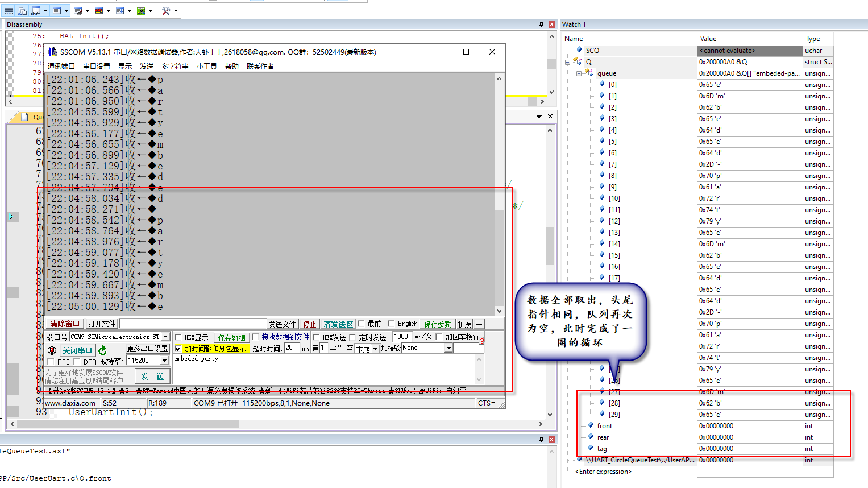Open the editor tab list dropdown arrow
Screen dimensions: 868x488
click(x=539, y=117)
